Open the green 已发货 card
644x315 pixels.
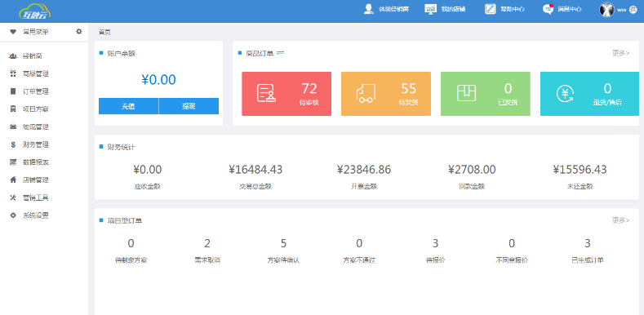[486, 94]
